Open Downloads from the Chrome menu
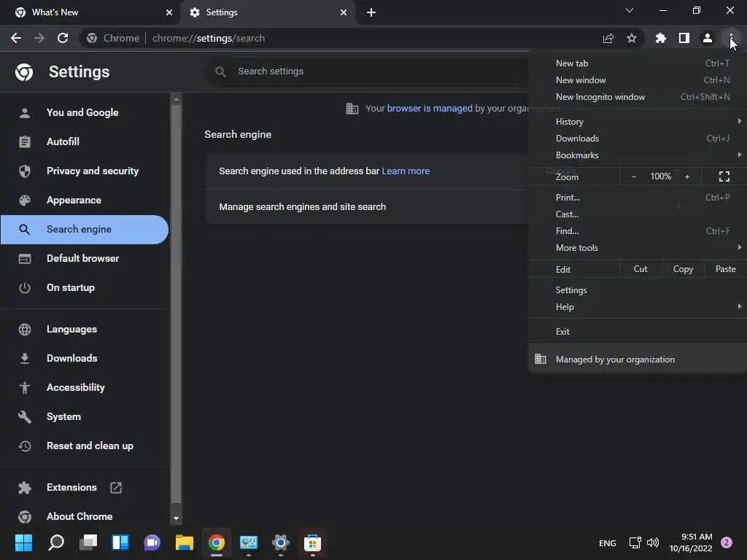 tap(638, 139)
